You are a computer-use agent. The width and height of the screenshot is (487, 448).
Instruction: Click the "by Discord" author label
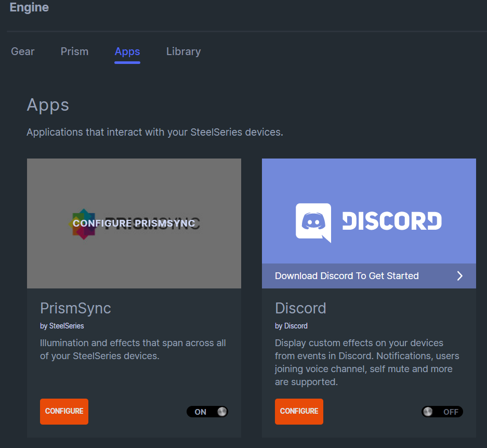click(x=291, y=326)
